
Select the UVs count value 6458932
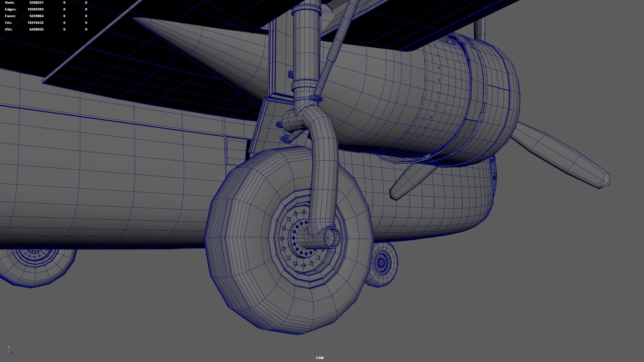[36, 29]
